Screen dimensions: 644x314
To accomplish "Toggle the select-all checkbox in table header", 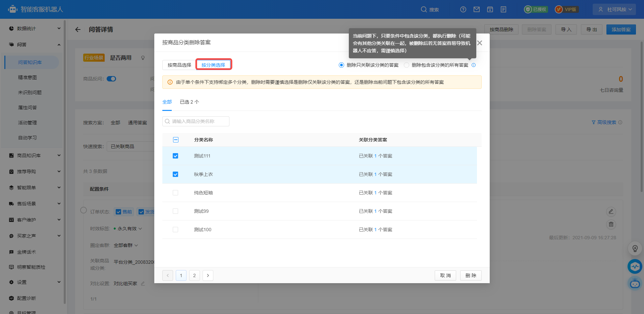I will [176, 140].
